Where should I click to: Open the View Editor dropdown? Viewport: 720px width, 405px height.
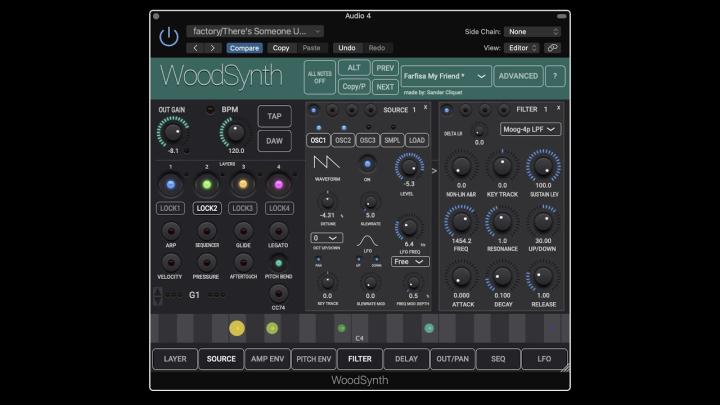pyautogui.click(x=522, y=48)
